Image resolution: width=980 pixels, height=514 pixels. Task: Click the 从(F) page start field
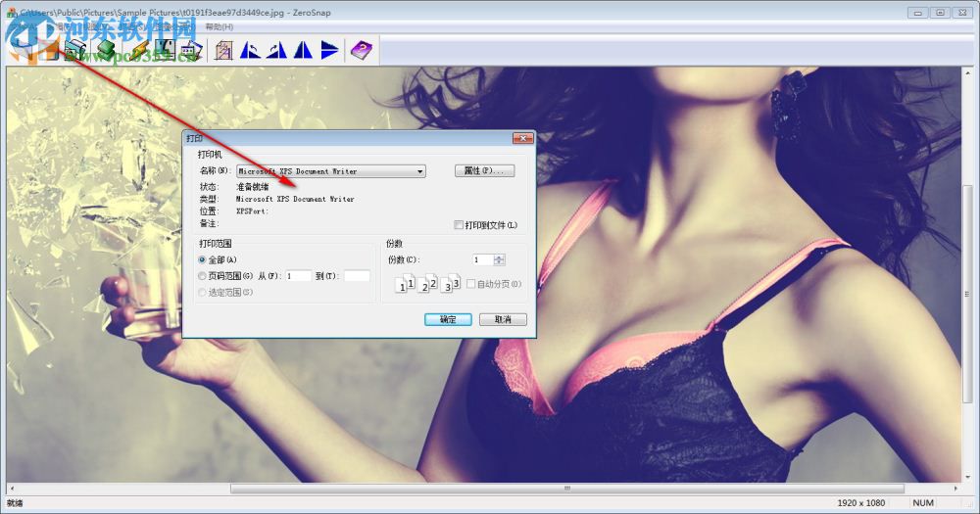298,276
